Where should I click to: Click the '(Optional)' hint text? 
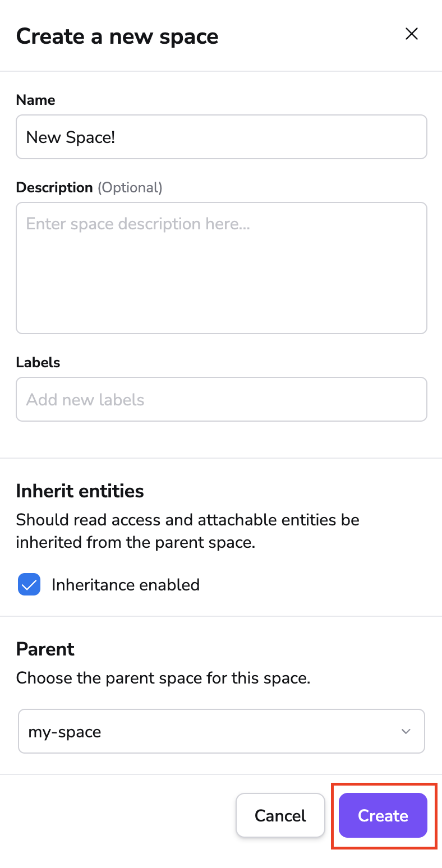tap(130, 187)
